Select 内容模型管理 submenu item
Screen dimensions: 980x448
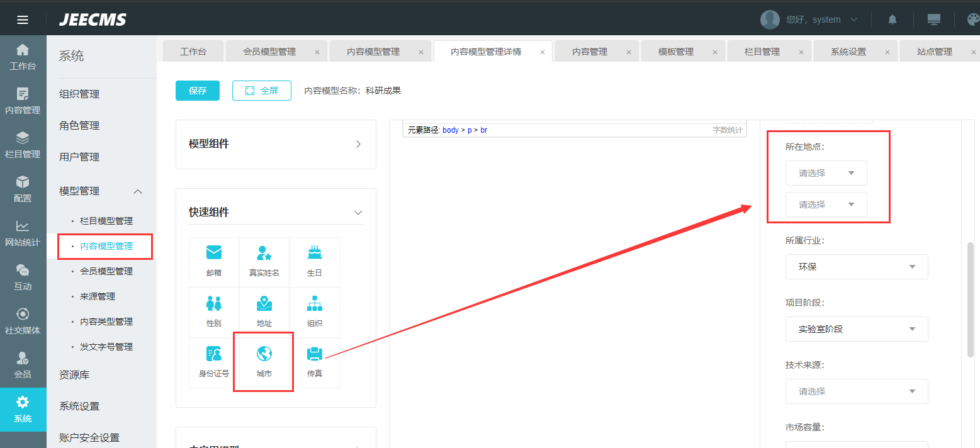[x=106, y=247]
